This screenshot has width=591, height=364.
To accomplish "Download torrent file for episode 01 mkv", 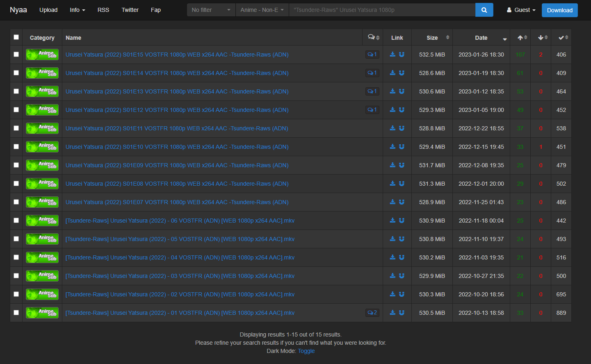I will 392,313.
